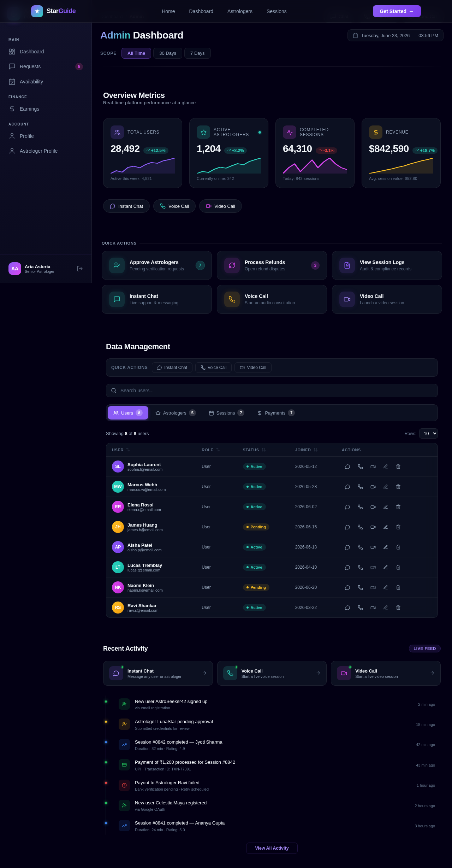Sort table by Role column
This screenshot has width=452, height=868.
click(211, 450)
